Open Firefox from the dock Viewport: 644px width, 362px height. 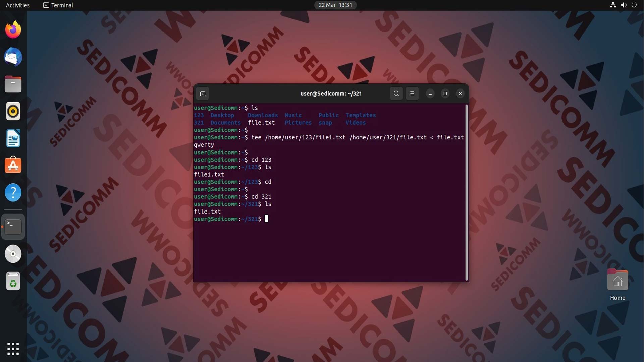tap(13, 29)
